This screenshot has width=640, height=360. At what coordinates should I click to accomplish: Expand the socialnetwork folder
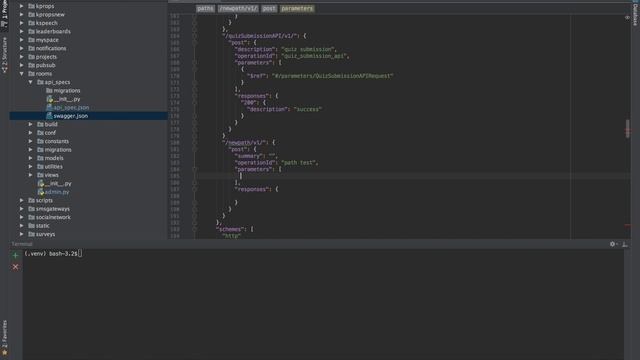tap(22, 217)
